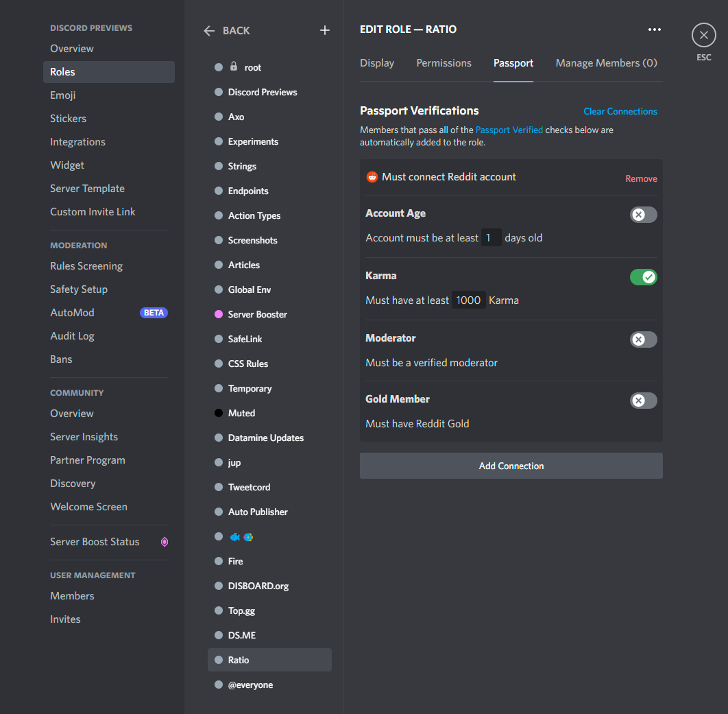Select the Temporary role
The width and height of the screenshot is (728, 714).
269,388
